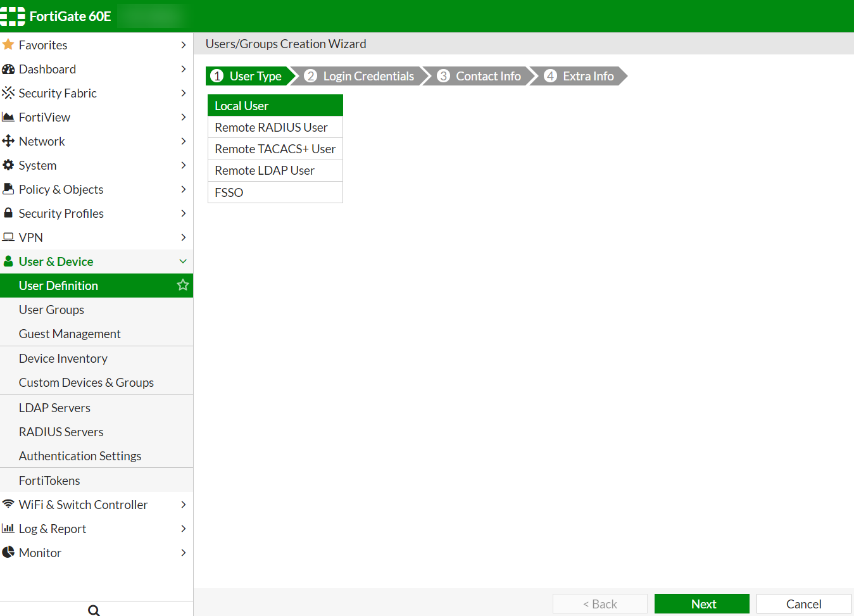Click the WiFi signal icon
Viewport: 854px width, 616px height.
pos(8,504)
